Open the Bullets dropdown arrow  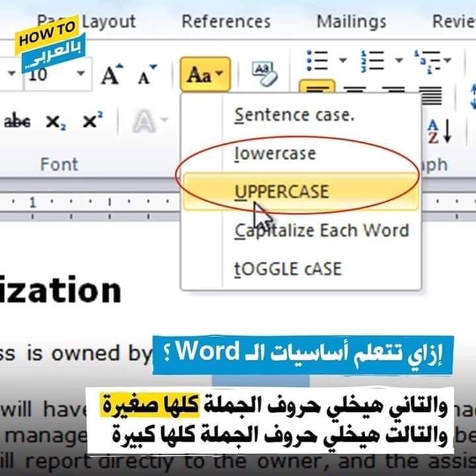pos(342,60)
